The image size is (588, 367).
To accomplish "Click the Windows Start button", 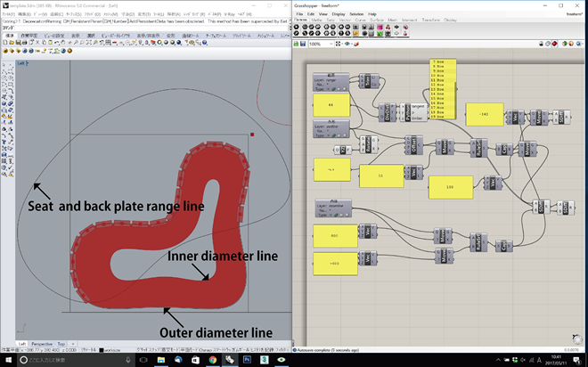I will coord(8,360).
